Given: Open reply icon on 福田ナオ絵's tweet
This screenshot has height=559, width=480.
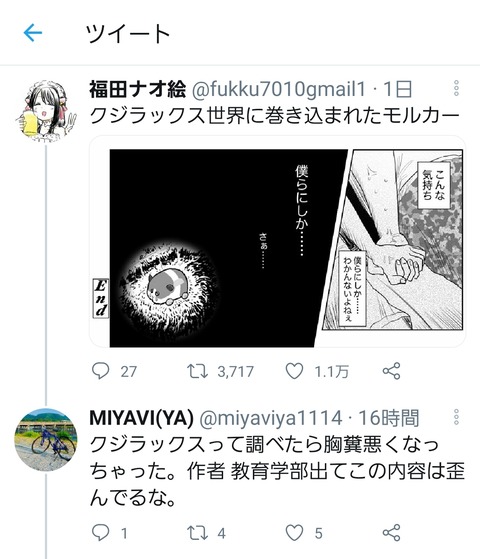Looking at the screenshot, I should [100, 371].
